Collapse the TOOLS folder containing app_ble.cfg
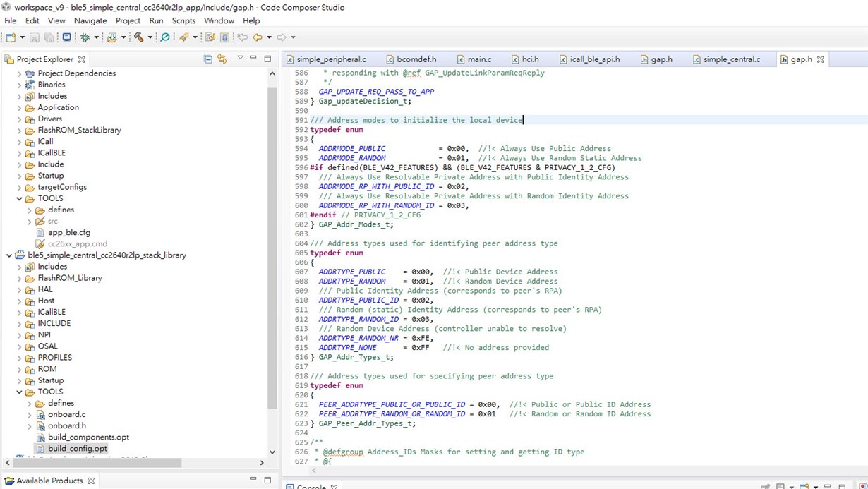The image size is (868, 489). pos(20,198)
